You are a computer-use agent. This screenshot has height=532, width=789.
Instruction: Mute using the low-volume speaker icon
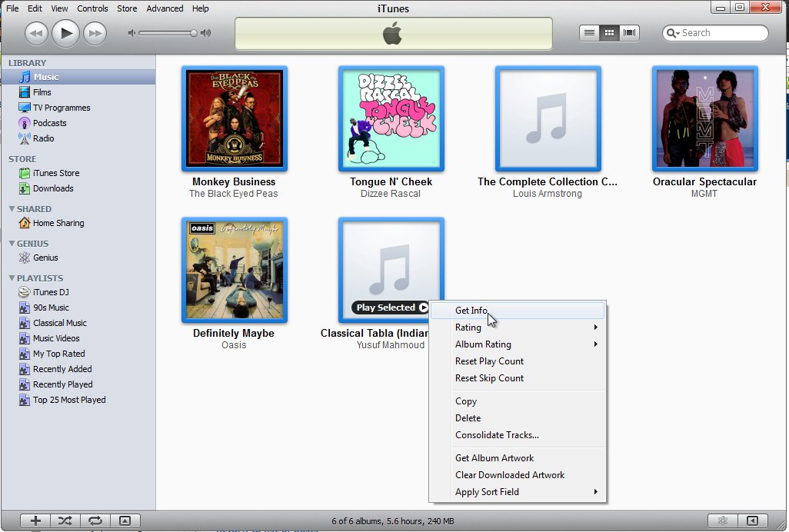[131, 33]
